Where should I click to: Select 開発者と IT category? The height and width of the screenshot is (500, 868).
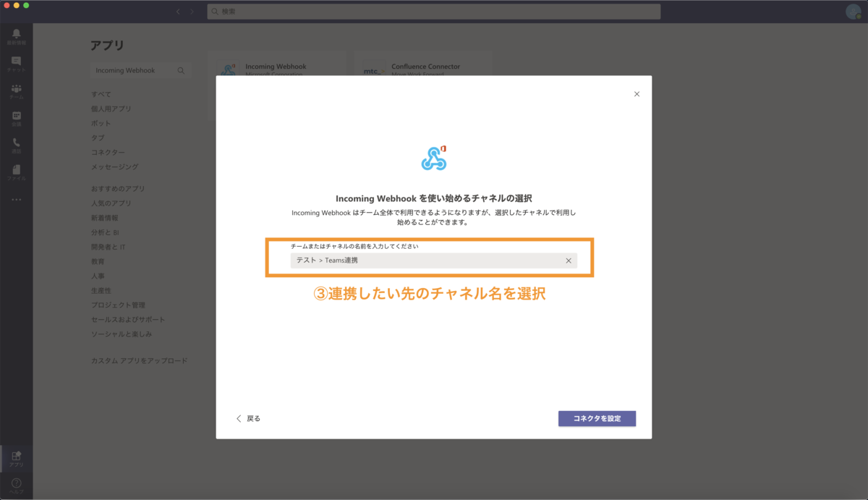[109, 247]
